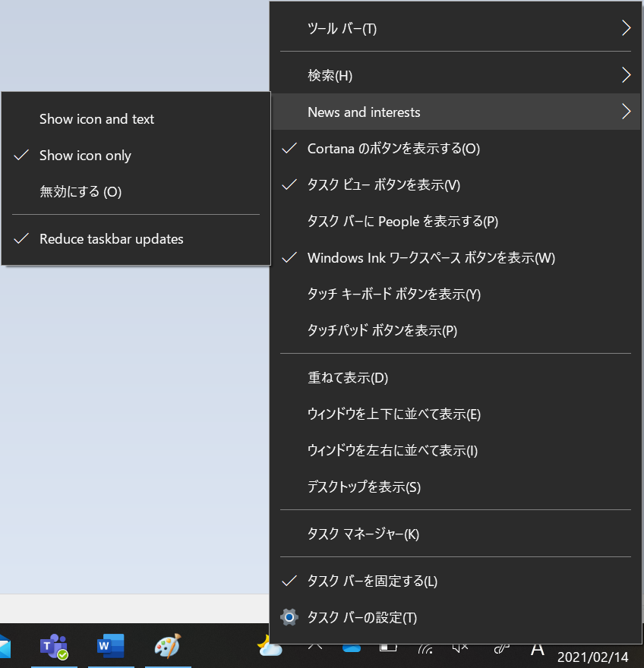Select デスクトップを表示(S)
Image resolution: width=644 pixels, height=668 pixels.
(456, 487)
